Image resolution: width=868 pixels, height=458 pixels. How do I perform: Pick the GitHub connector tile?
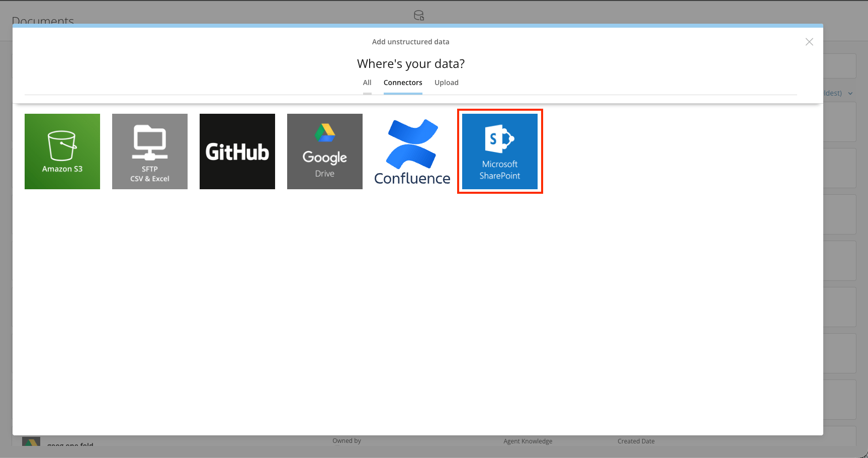(237, 151)
